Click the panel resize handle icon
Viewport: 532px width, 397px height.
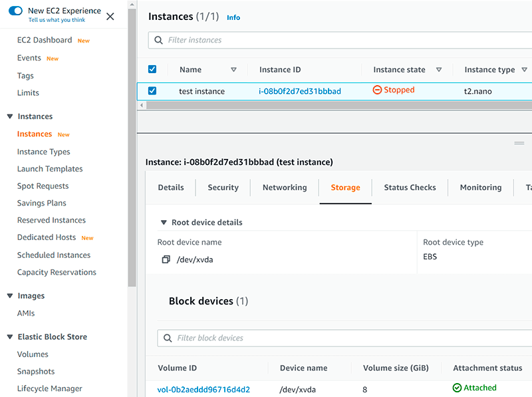[519, 143]
